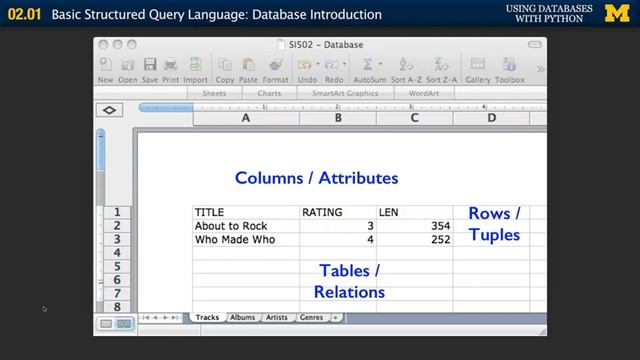Select the About to Rock cell
Viewport: 640px width, 360px height.
pyautogui.click(x=246, y=226)
